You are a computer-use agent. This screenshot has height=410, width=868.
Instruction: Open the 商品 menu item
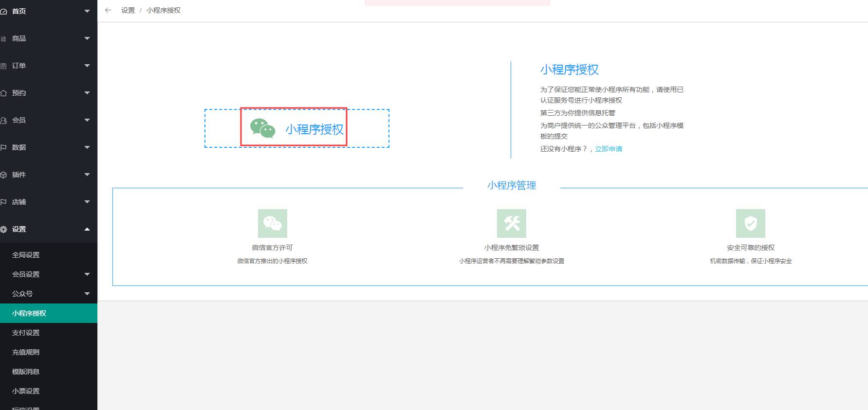coord(49,38)
